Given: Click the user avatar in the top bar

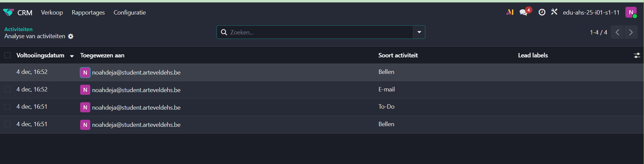Looking at the screenshot, I should (631, 12).
